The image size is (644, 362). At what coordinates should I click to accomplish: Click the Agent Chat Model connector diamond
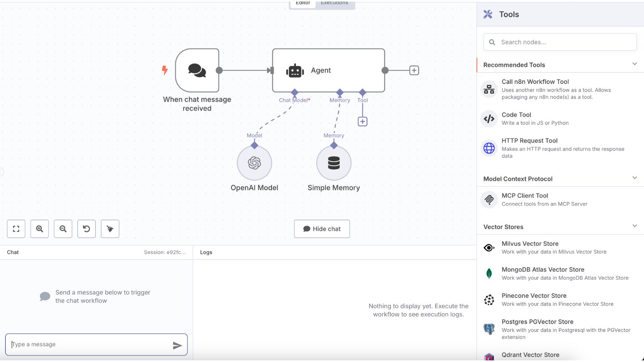pos(295,93)
